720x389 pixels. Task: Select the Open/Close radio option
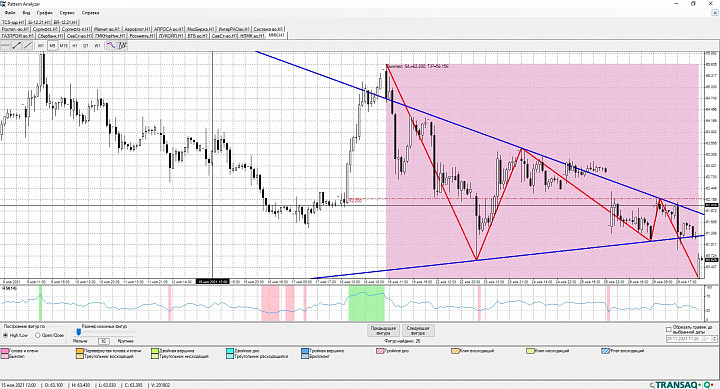50,335
